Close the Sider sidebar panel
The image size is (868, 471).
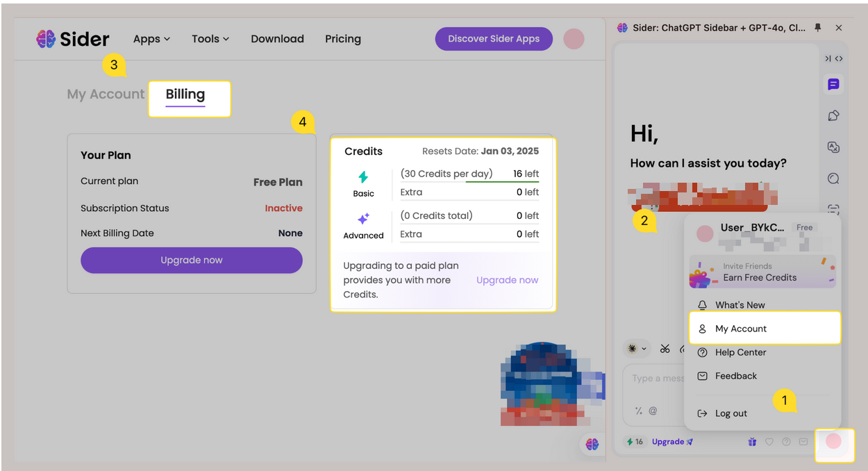(x=839, y=28)
